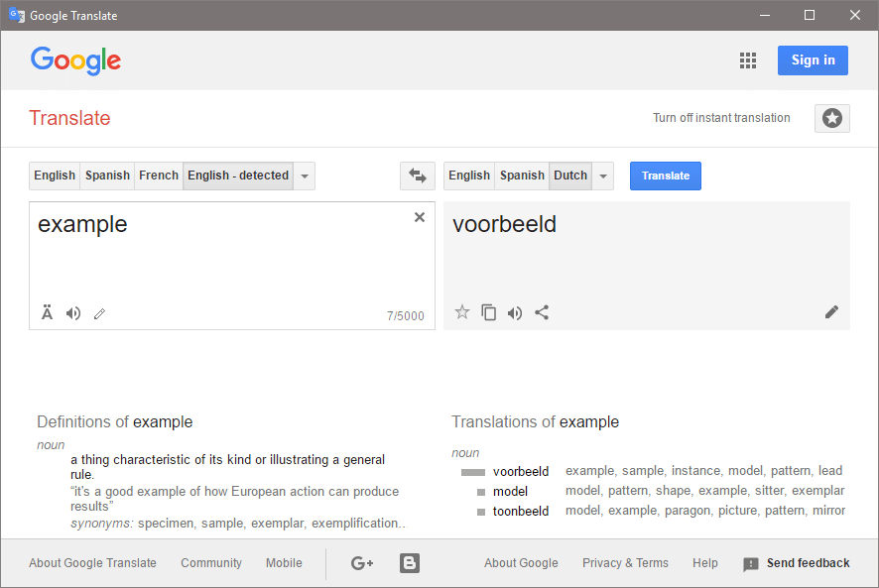Swap source and target languages

tap(418, 176)
